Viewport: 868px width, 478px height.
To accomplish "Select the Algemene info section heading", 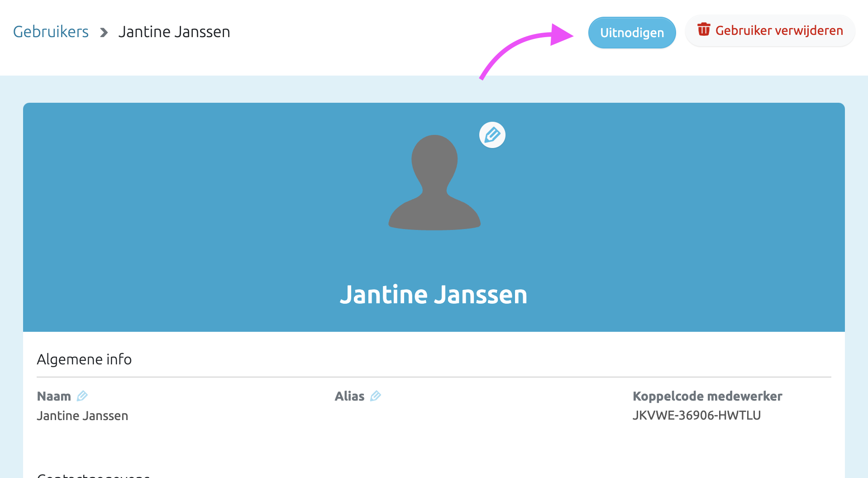I will 84,359.
